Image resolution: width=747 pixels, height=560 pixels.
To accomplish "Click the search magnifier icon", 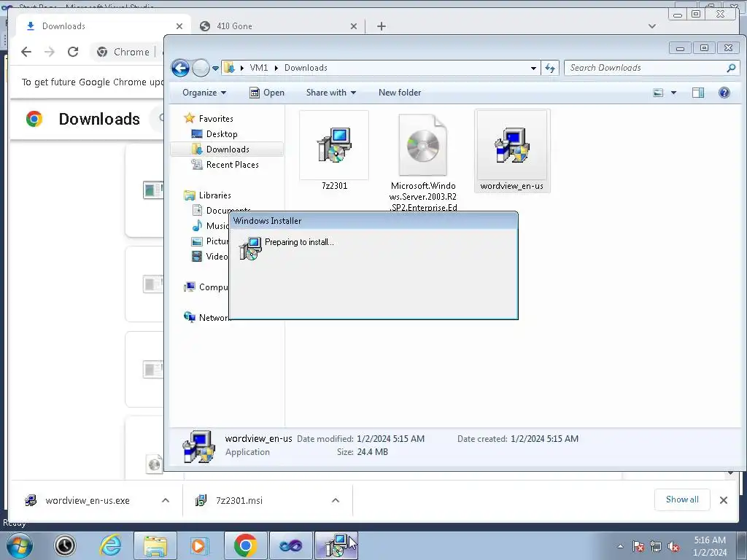I will pyautogui.click(x=731, y=68).
